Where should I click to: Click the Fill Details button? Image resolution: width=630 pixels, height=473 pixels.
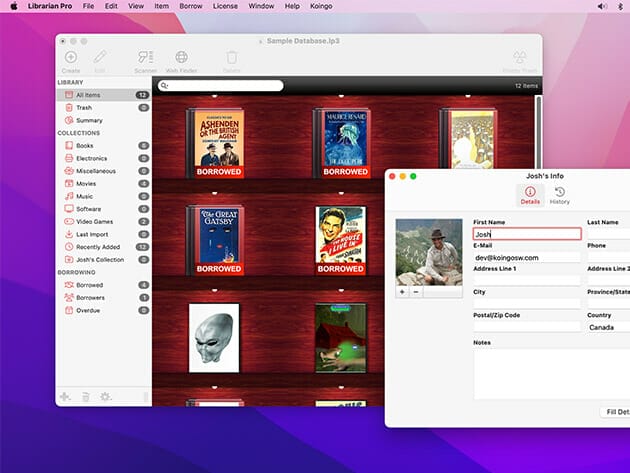click(615, 412)
